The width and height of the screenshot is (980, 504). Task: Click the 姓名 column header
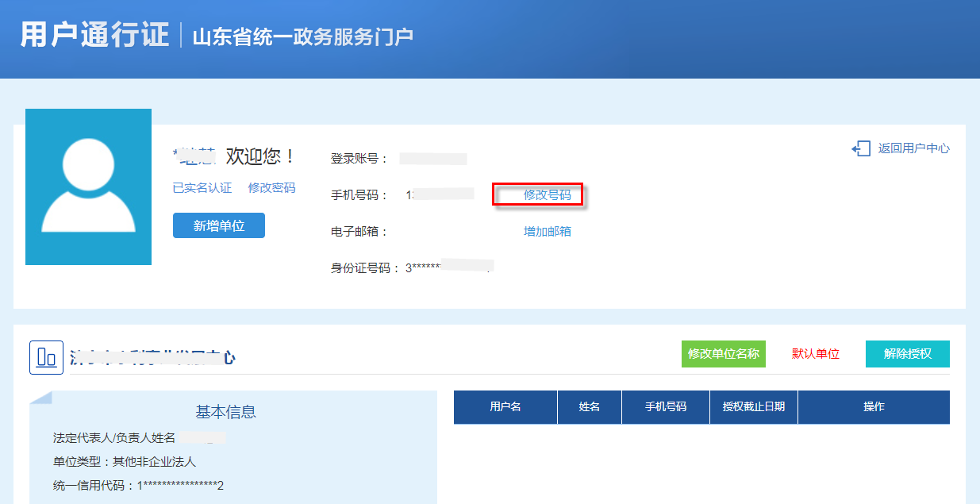pos(590,407)
